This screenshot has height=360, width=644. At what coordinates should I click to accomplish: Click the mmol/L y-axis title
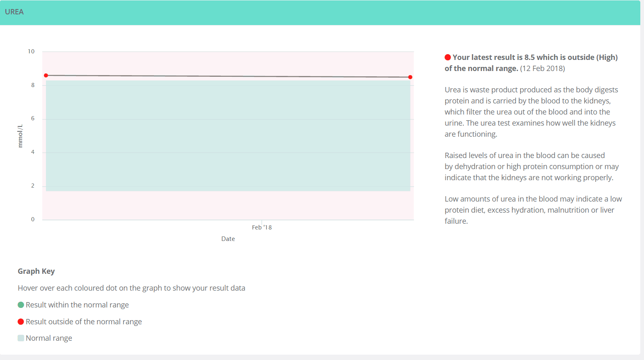click(x=20, y=136)
